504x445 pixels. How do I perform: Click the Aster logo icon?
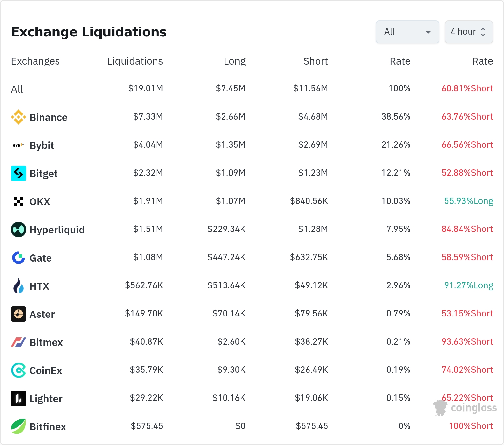(x=19, y=314)
